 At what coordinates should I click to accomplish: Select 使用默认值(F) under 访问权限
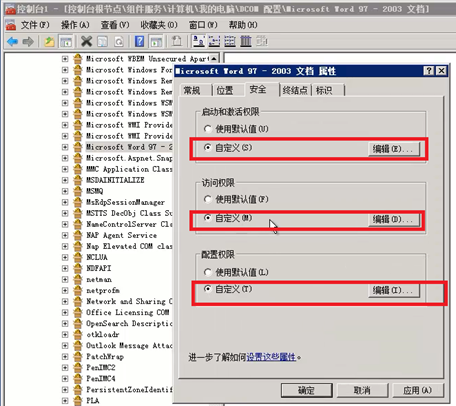tap(236, 199)
